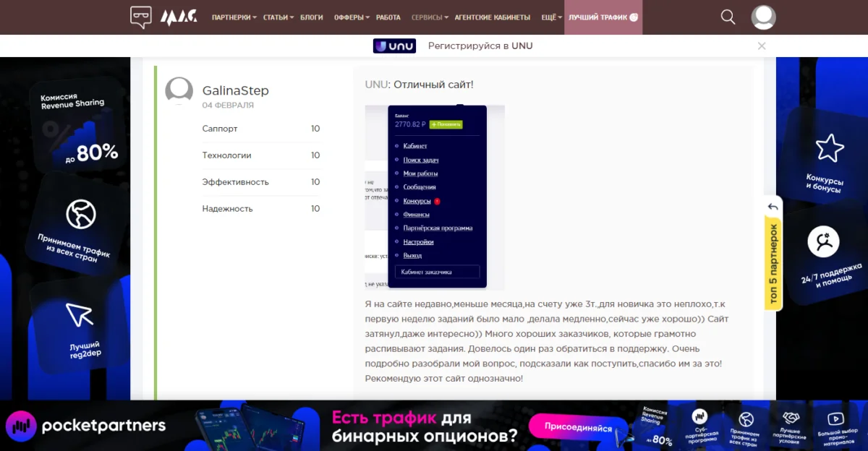Click the 04 ФЕВРАЛЯ review date
The height and width of the screenshot is (451, 868).
coord(228,106)
